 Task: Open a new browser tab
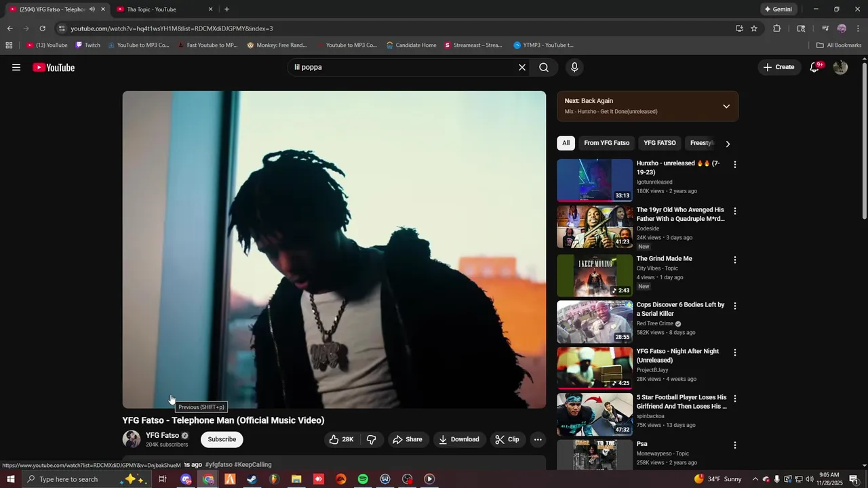coord(226,9)
